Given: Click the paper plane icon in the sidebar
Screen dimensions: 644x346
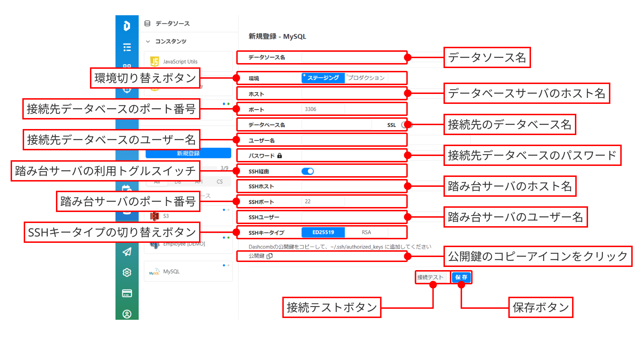Looking at the screenshot, I should click(127, 252).
